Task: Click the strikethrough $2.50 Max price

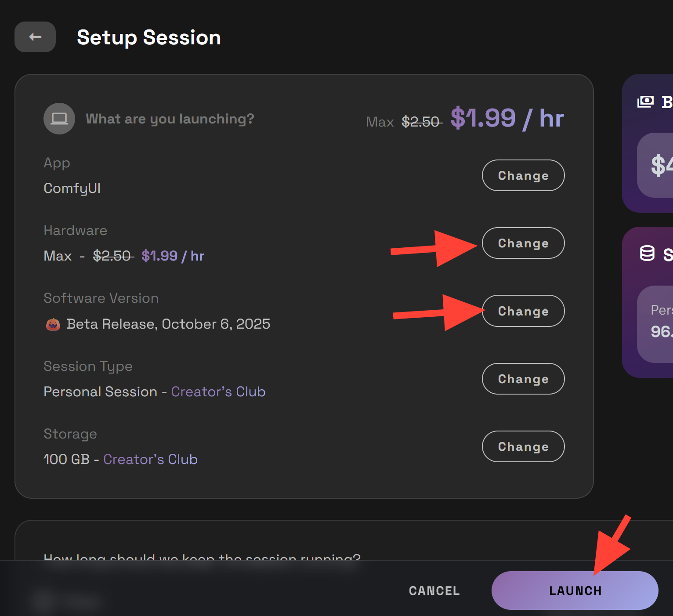Action: [421, 122]
